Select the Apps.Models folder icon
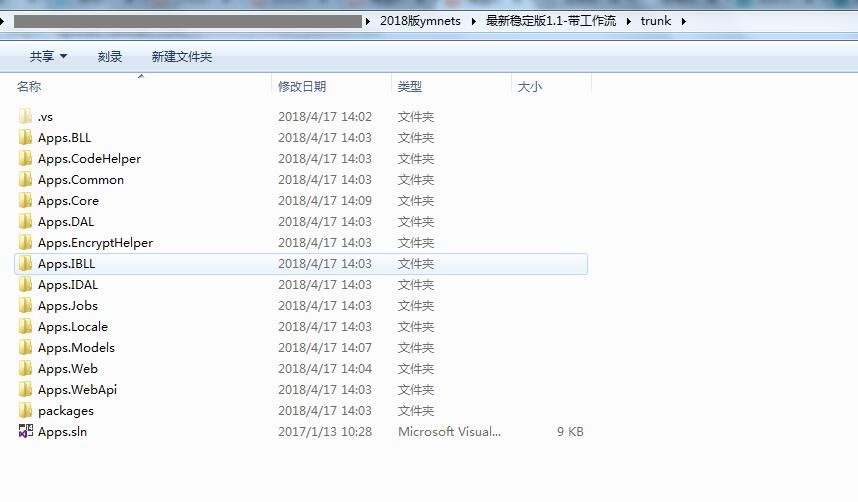 click(25, 347)
